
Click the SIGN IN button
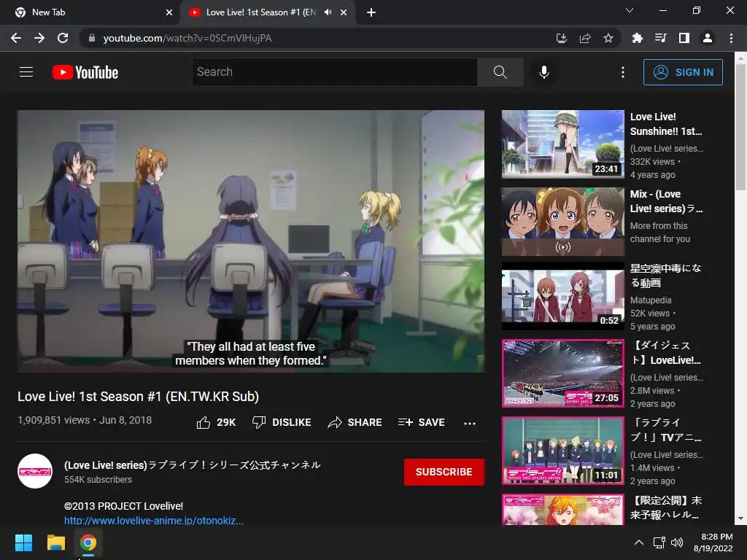(x=683, y=72)
